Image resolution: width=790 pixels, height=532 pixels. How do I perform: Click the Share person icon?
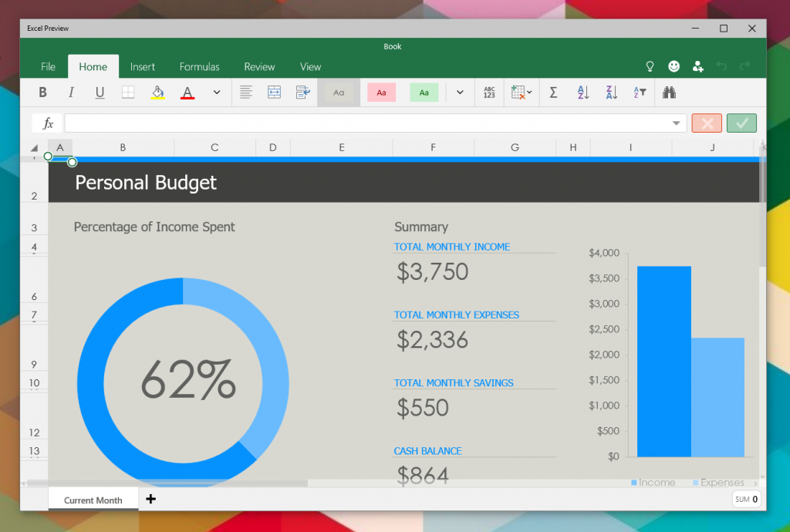pos(698,66)
